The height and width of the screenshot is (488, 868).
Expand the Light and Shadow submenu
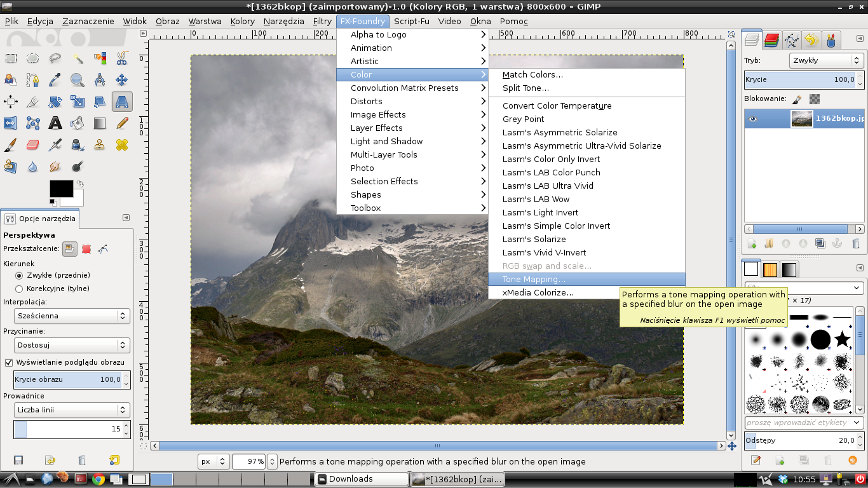tap(412, 141)
